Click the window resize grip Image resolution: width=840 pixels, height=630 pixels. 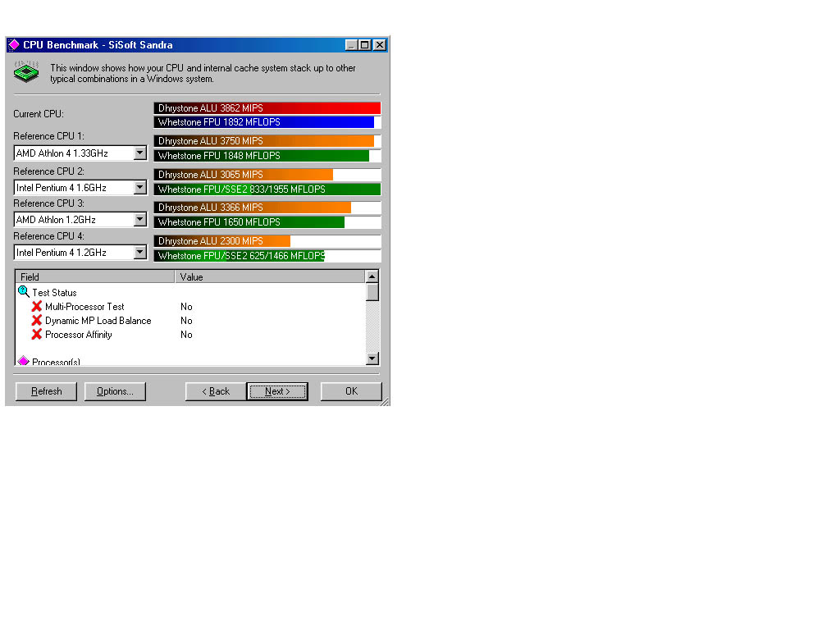(x=385, y=401)
